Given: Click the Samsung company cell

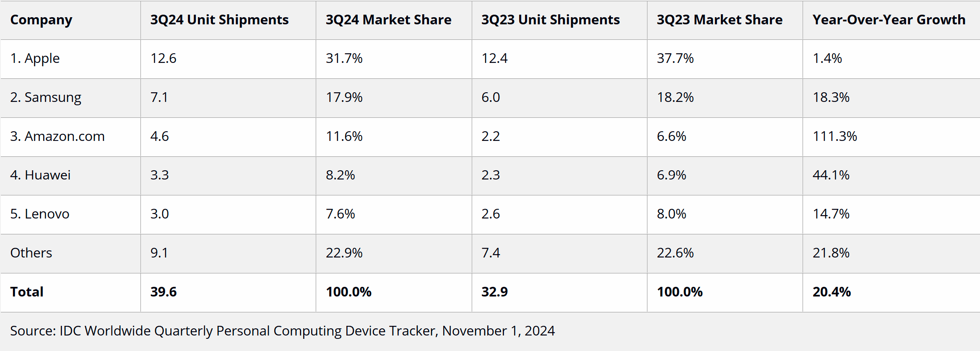Looking at the screenshot, I should point(46,97).
